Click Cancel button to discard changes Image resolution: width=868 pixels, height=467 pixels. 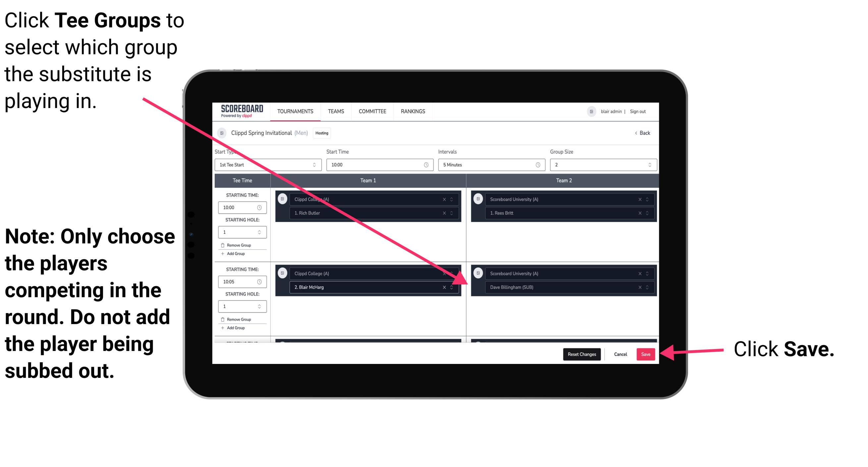coord(620,354)
